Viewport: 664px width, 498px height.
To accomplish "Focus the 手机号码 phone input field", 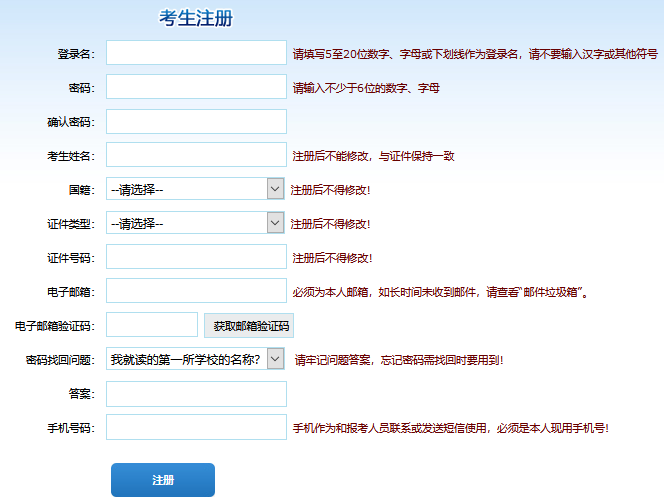I will (x=196, y=427).
